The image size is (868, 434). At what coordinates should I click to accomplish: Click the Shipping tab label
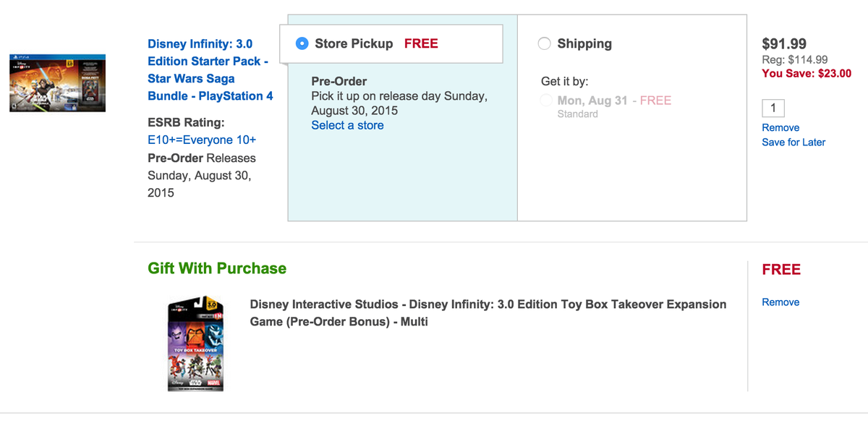pyautogui.click(x=584, y=43)
